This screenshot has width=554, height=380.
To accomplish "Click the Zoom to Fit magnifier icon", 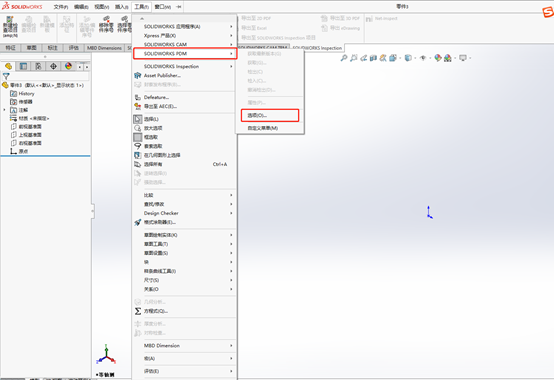I will (343, 58).
